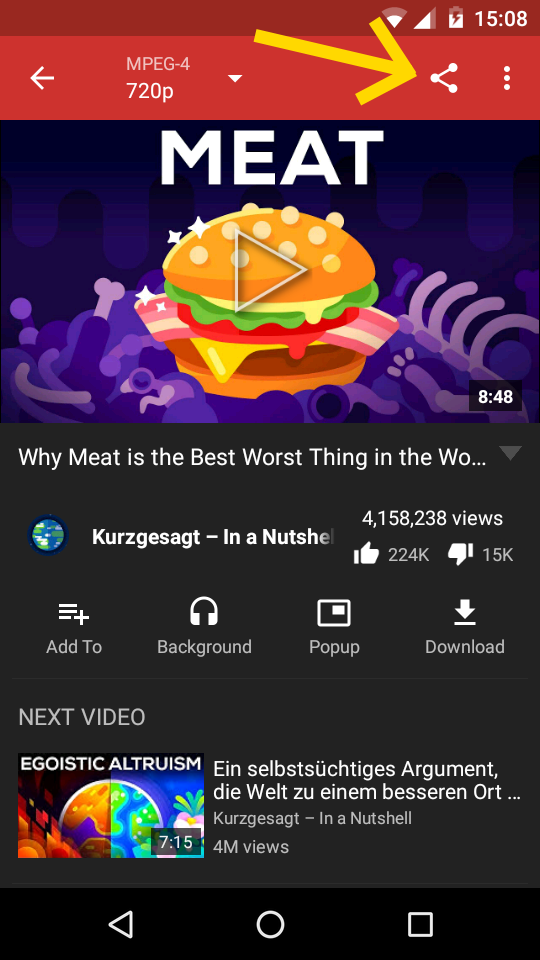Select next video 'Ein selbstsüchtiges Argument' title

(367, 780)
